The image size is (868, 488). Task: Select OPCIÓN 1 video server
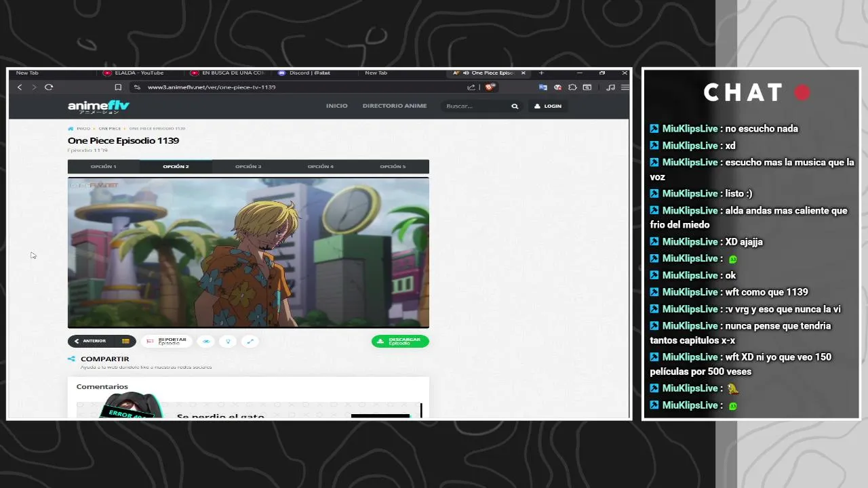104,167
